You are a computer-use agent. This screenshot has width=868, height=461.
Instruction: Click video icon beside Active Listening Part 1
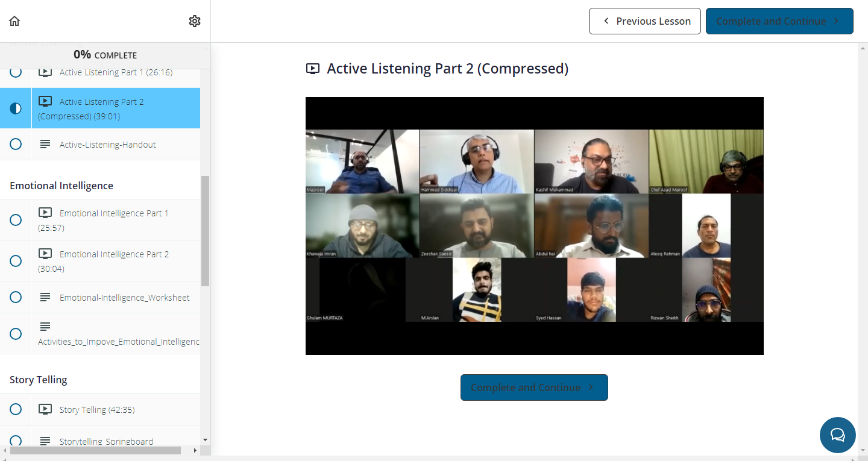45,72
